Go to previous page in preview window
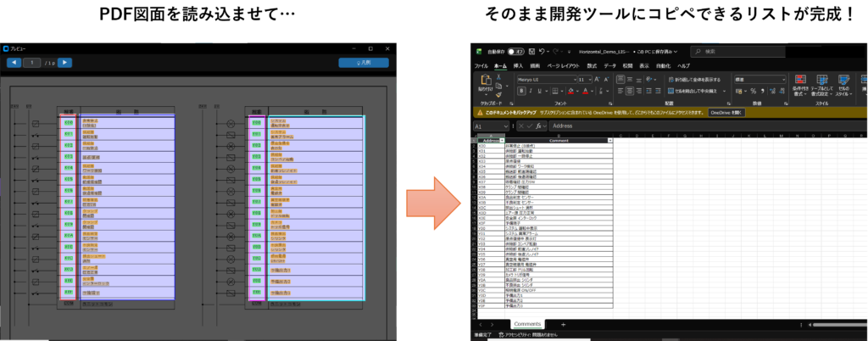This screenshot has width=868, height=341. coord(14,63)
